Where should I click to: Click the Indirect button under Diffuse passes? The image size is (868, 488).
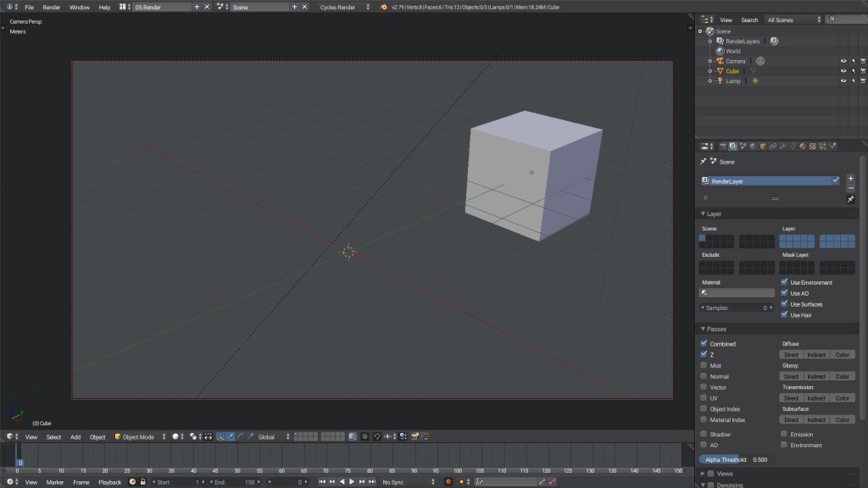(816, 354)
